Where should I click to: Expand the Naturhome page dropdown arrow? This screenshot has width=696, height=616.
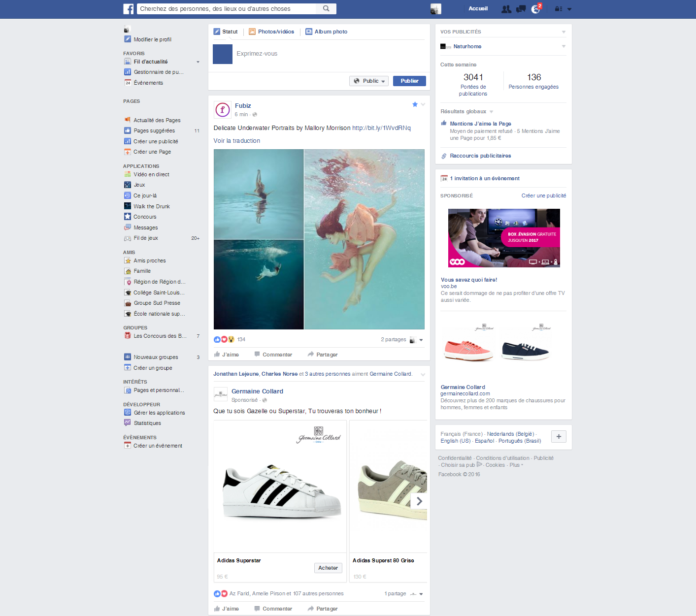click(563, 46)
